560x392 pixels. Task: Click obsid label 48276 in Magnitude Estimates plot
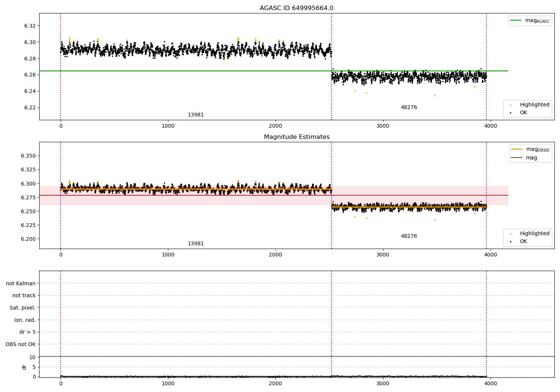[409, 236]
